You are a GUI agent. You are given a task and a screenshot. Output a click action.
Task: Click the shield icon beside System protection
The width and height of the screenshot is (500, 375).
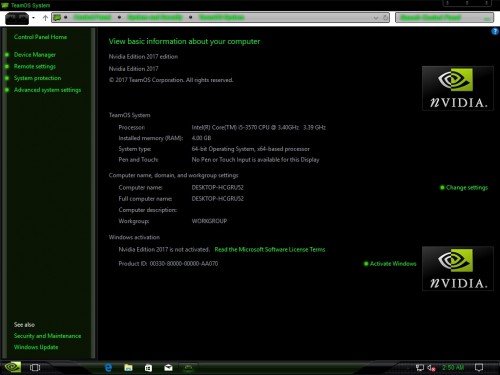tap(7, 78)
